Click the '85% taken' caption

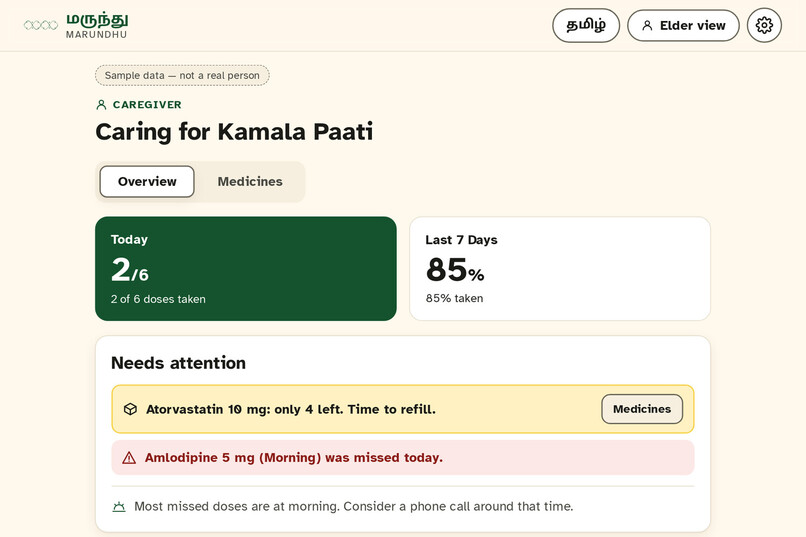pyautogui.click(x=454, y=299)
